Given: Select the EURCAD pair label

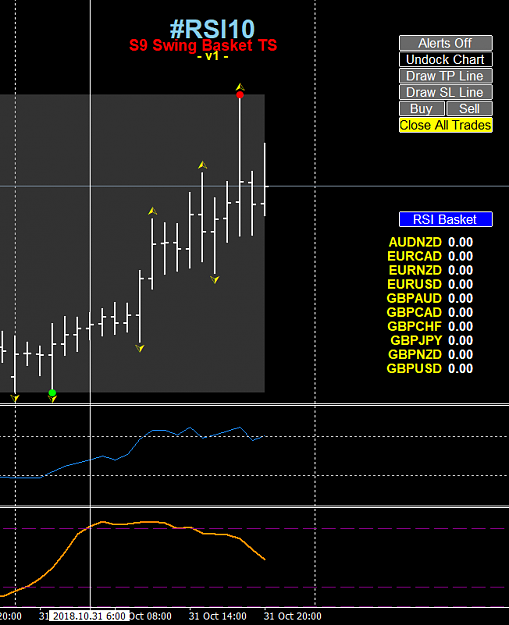Looking at the screenshot, I should pos(415,256).
